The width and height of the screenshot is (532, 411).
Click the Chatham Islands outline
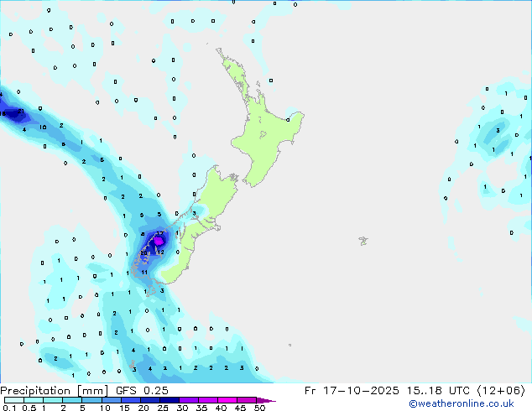tap(363, 241)
